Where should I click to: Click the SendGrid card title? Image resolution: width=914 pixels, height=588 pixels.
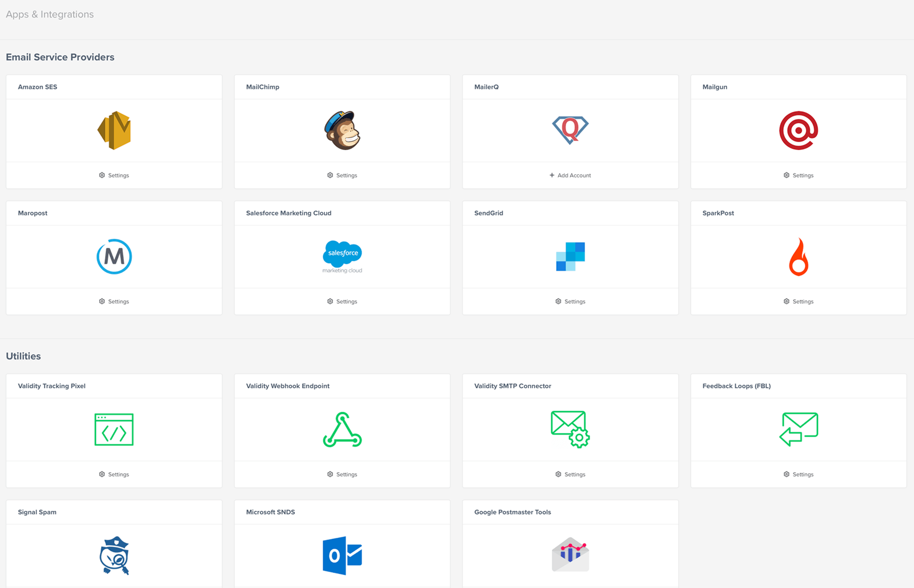pyautogui.click(x=488, y=213)
